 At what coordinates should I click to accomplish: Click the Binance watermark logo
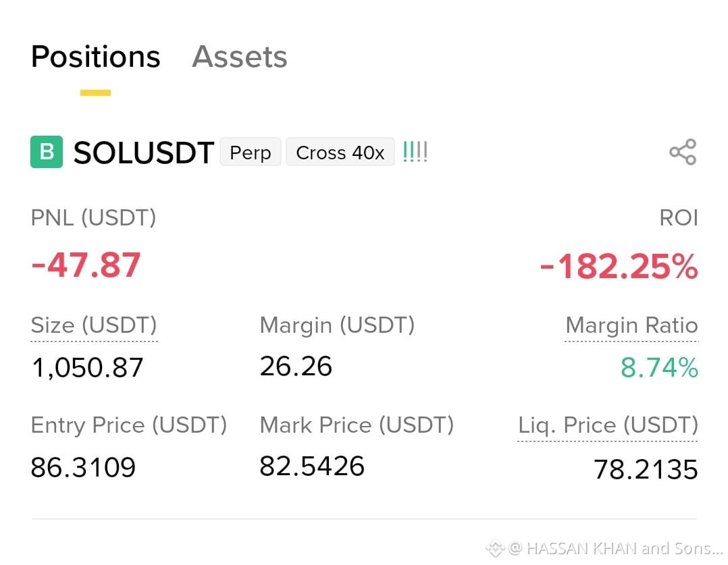point(496,548)
